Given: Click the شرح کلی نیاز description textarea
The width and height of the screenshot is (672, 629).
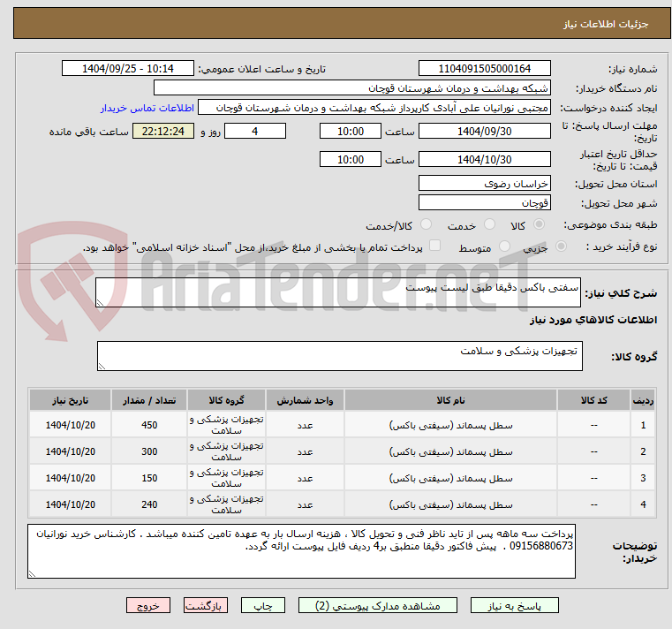Looking at the screenshot, I should pyautogui.click(x=338, y=292).
